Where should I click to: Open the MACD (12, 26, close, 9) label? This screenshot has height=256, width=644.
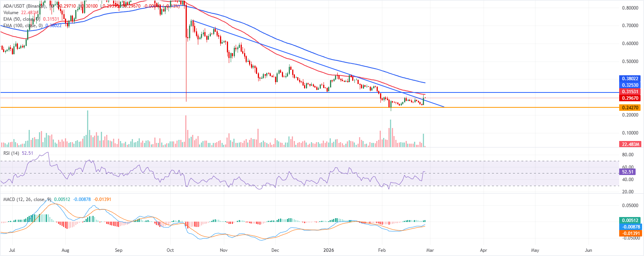27,199
